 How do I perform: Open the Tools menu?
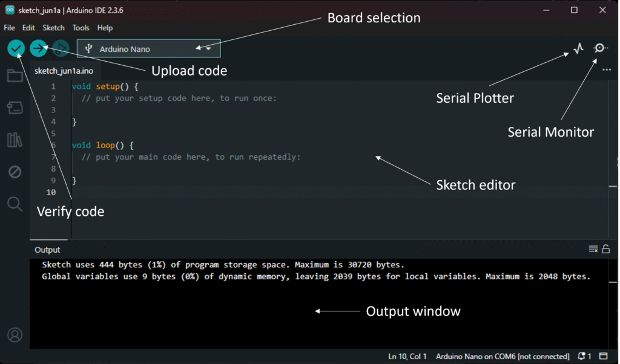[81, 28]
